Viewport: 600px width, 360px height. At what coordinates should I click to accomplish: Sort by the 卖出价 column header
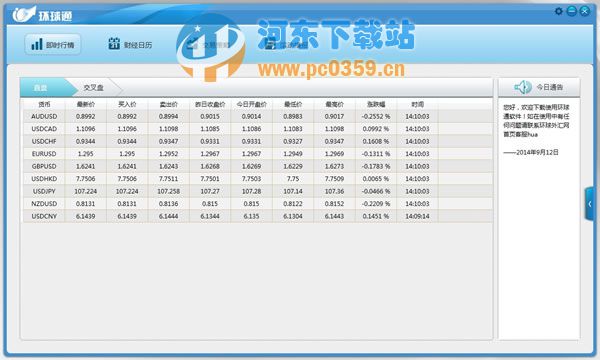pyautogui.click(x=168, y=104)
